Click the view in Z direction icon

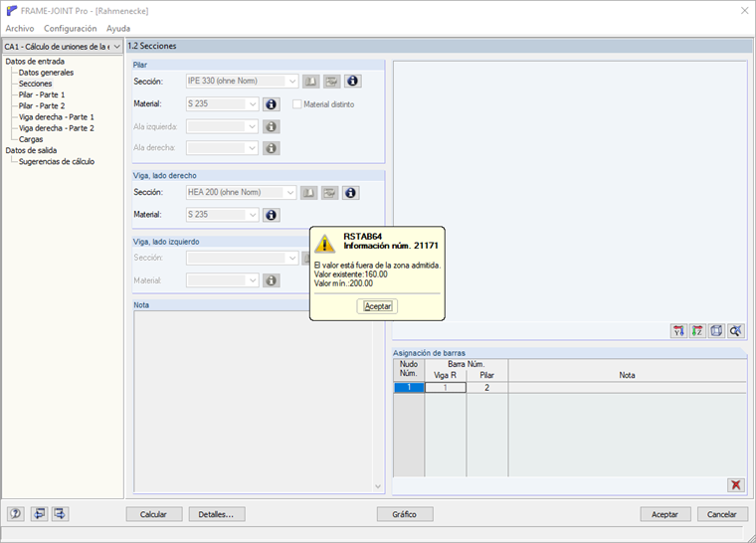click(697, 331)
